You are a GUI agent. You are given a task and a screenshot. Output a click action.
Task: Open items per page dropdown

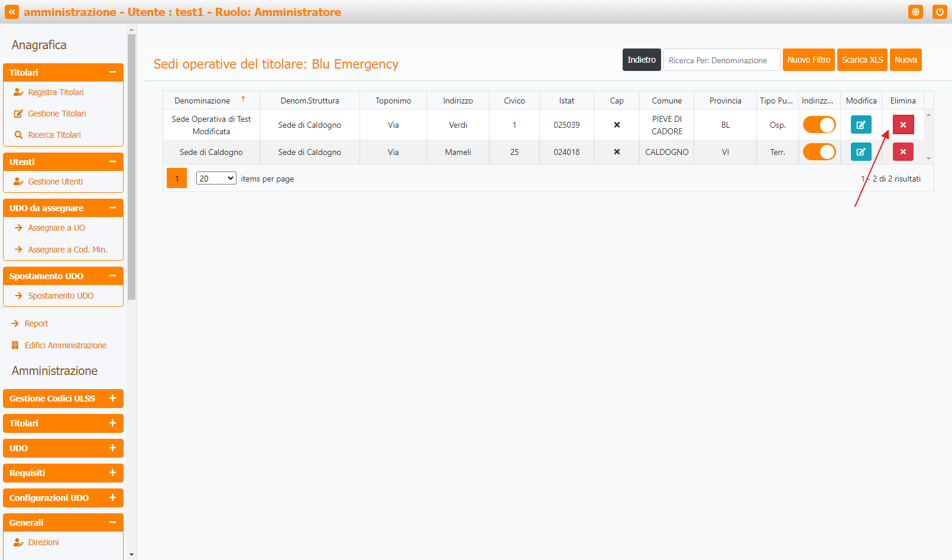[216, 178]
